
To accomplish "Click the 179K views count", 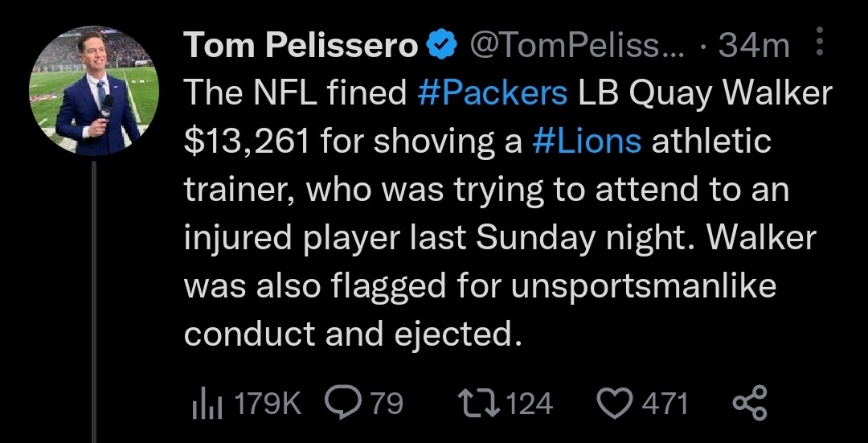I will pyautogui.click(x=266, y=402).
